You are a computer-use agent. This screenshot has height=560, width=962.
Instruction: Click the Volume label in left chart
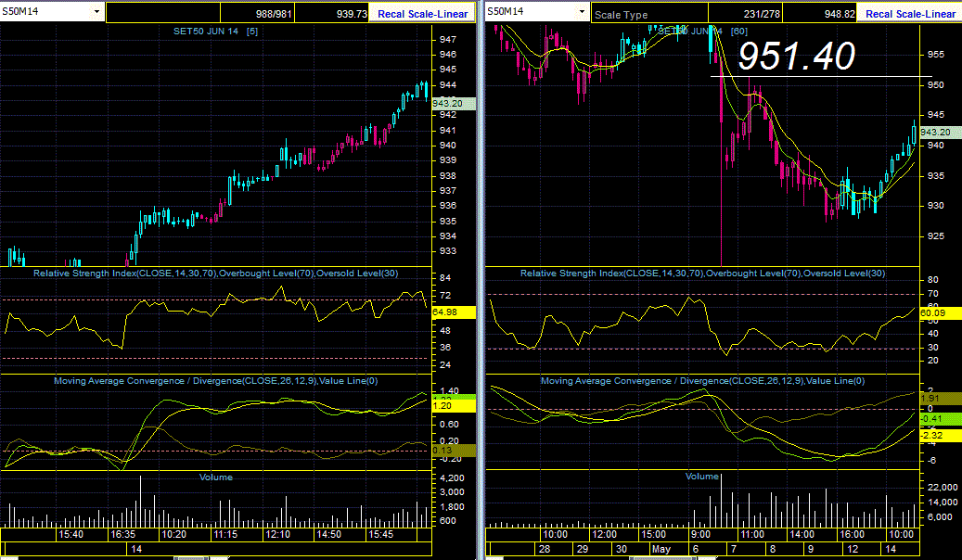215,477
